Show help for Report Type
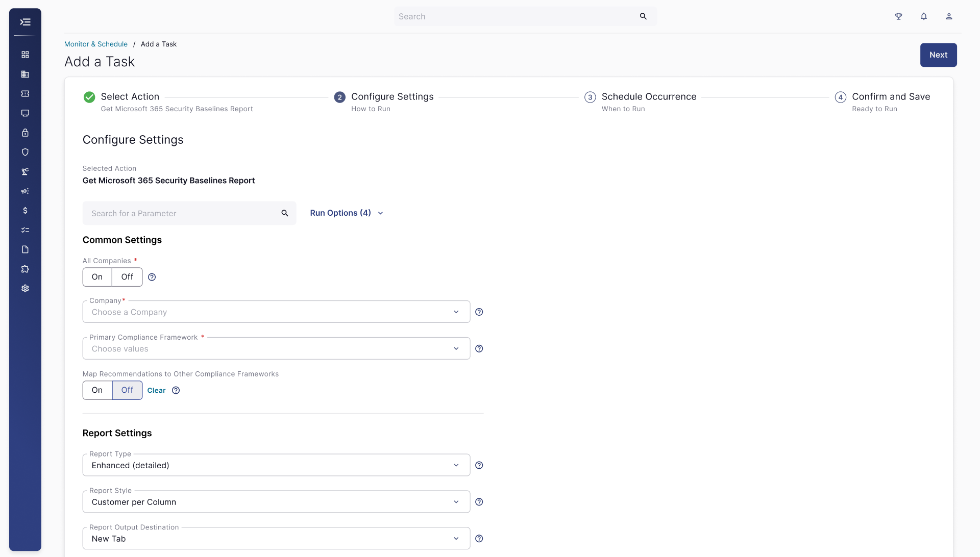Viewport: 980px width, 557px height. [479, 465]
